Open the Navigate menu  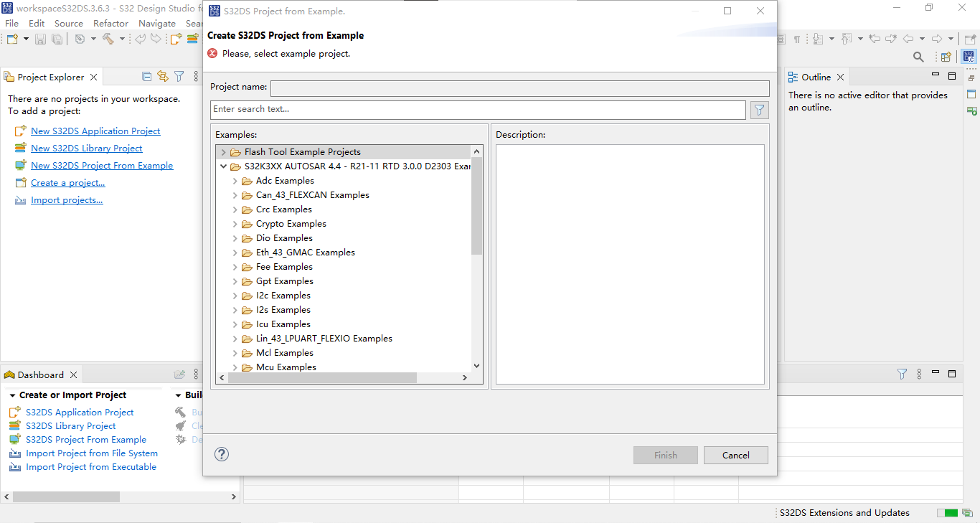click(x=157, y=23)
